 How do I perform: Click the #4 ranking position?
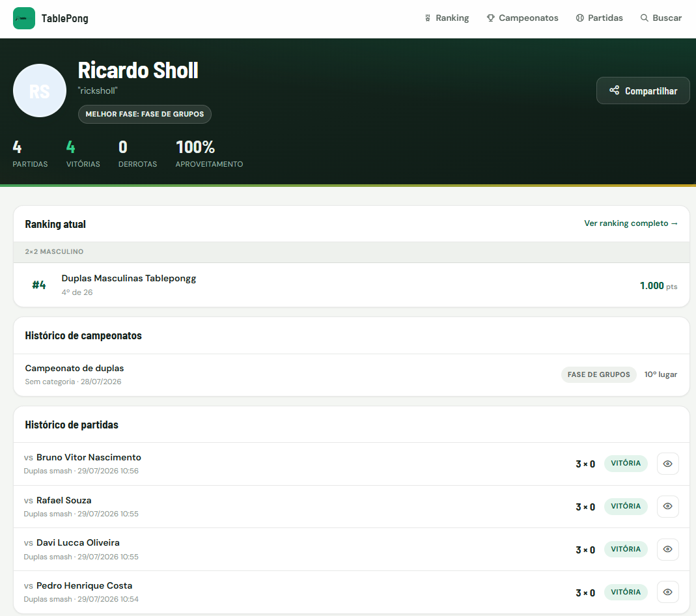click(x=39, y=285)
